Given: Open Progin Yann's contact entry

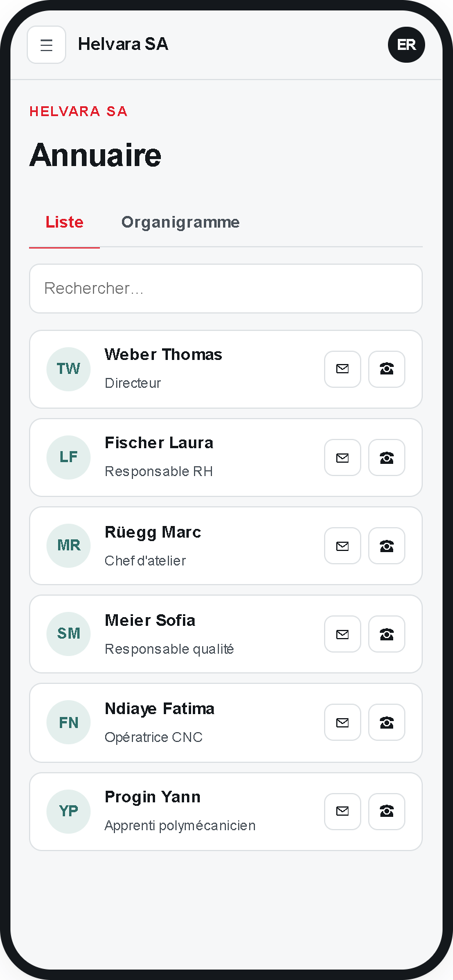Looking at the screenshot, I should click(x=226, y=812).
